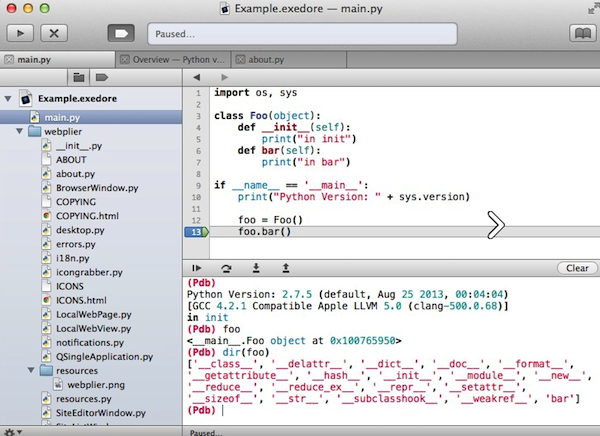Toggle the breakpoints button in toolbar
The width and height of the screenshot is (600, 436).
click(x=120, y=33)
